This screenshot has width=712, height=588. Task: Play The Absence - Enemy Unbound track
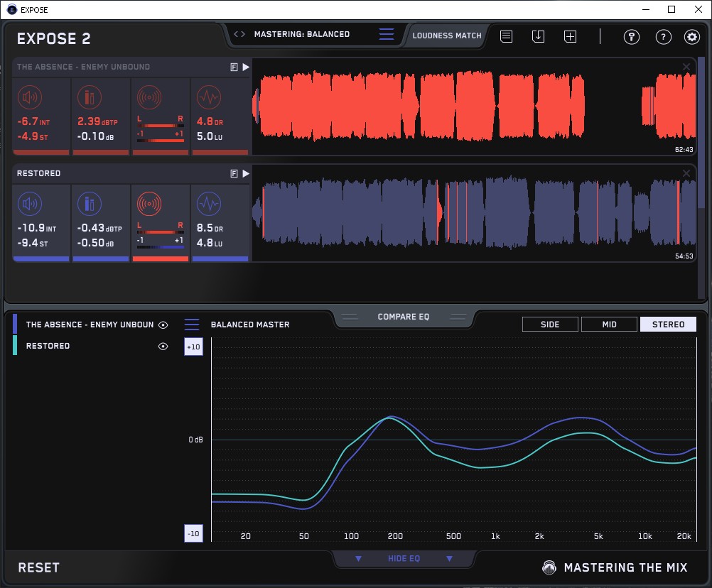pyautogui.click(x=246, y=67)
